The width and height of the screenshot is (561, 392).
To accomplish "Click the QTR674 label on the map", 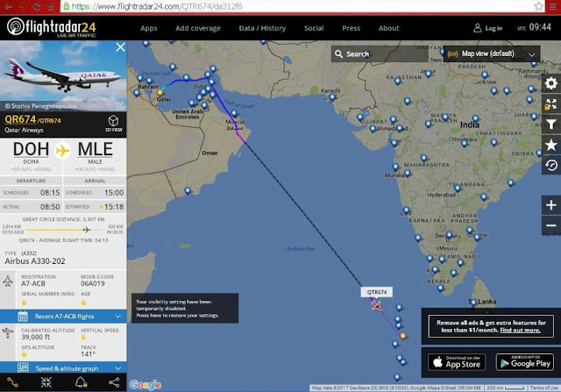I will tap(376, 292).
